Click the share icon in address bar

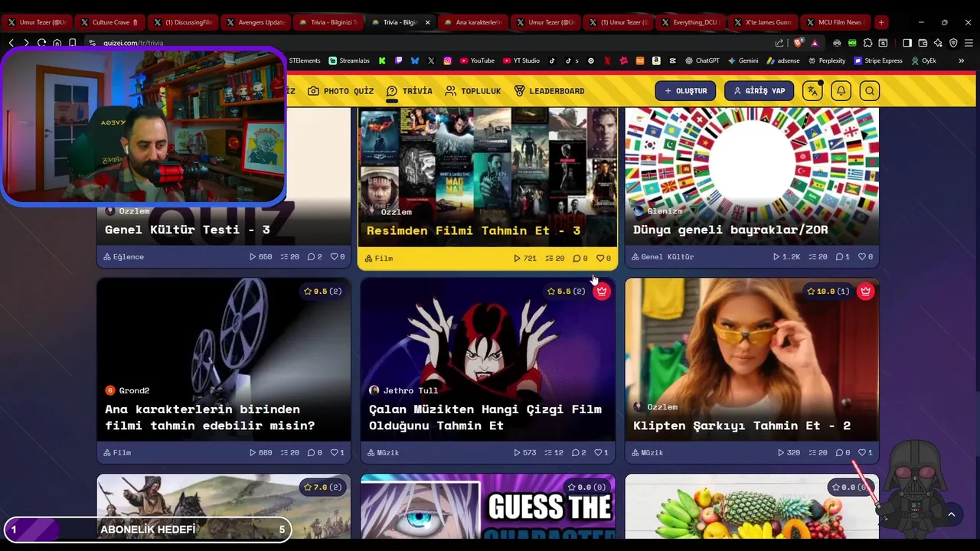(779, 43)
